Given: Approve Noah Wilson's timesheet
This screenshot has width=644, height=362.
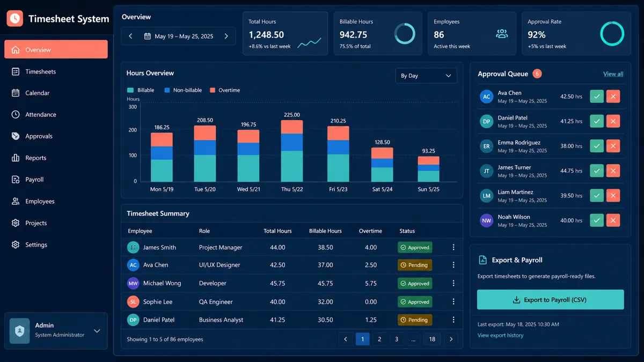Looking at the screenshot, I should tap(597, 220).
